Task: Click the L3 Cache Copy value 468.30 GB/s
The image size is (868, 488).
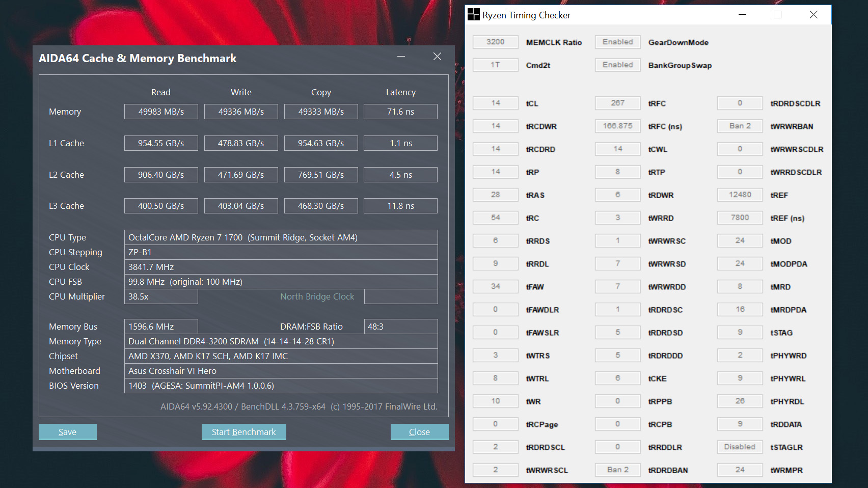Action: point(321,206)
